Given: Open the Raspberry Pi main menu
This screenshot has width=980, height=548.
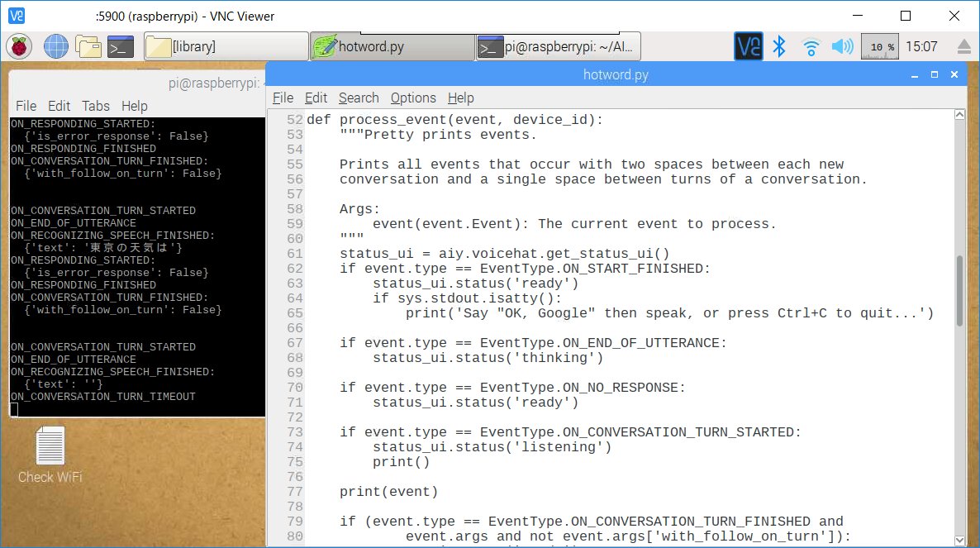Looking at the screenshot, I should coord(19,47).
